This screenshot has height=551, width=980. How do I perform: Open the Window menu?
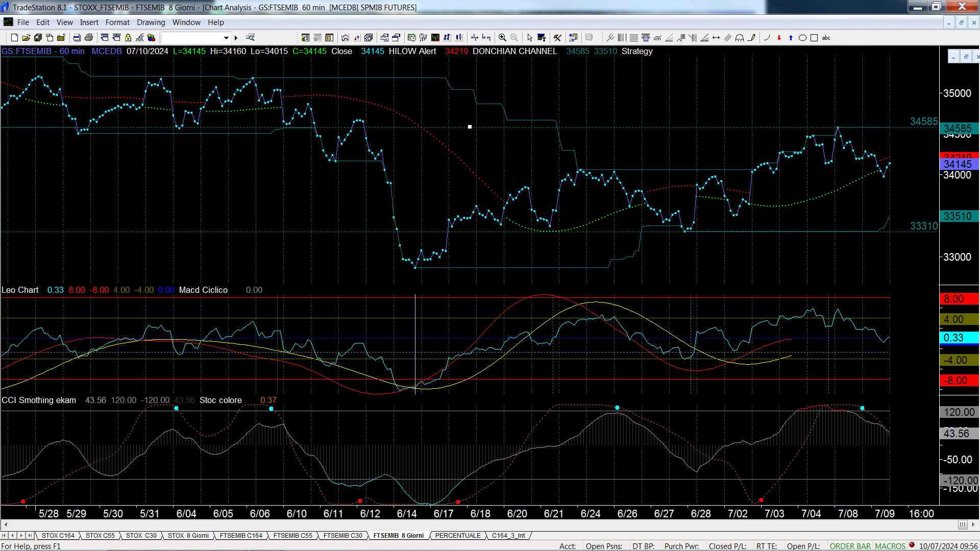pyautogui.click(x=186, y=22)
